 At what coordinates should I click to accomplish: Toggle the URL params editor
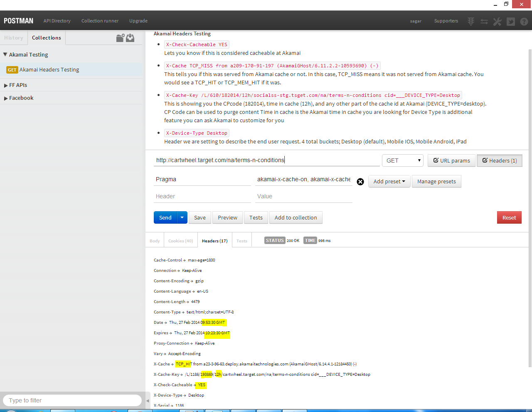(x=452, y=160)
